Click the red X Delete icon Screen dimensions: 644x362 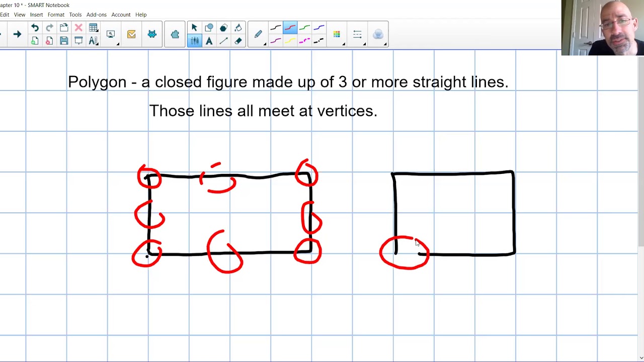(x=78, y=28)
